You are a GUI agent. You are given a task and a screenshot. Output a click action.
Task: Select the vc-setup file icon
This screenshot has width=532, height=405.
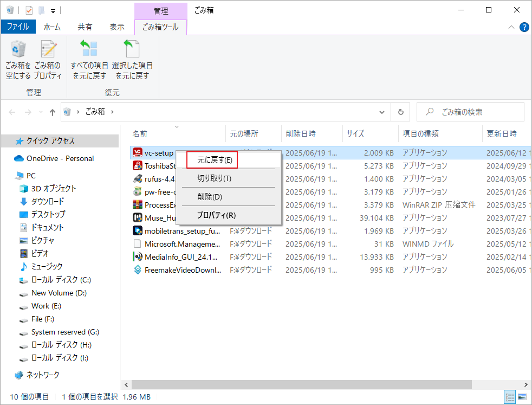click(138, 153)
